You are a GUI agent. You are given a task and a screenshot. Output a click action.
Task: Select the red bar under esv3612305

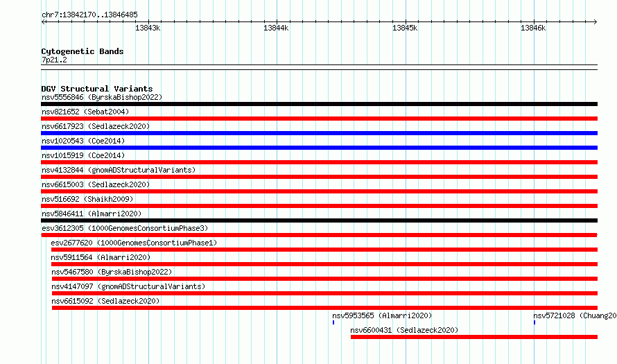pyautogui.click(x=319, y=235)
